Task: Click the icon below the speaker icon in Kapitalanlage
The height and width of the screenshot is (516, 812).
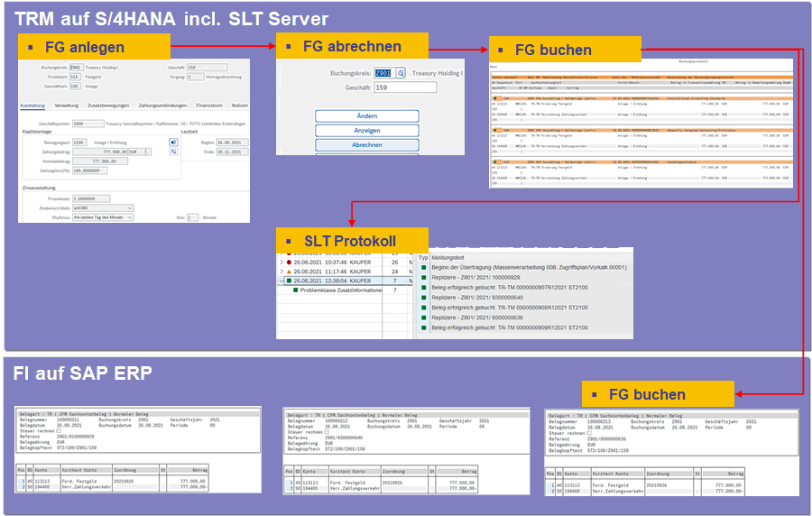Action: click(x=173, y=152)
